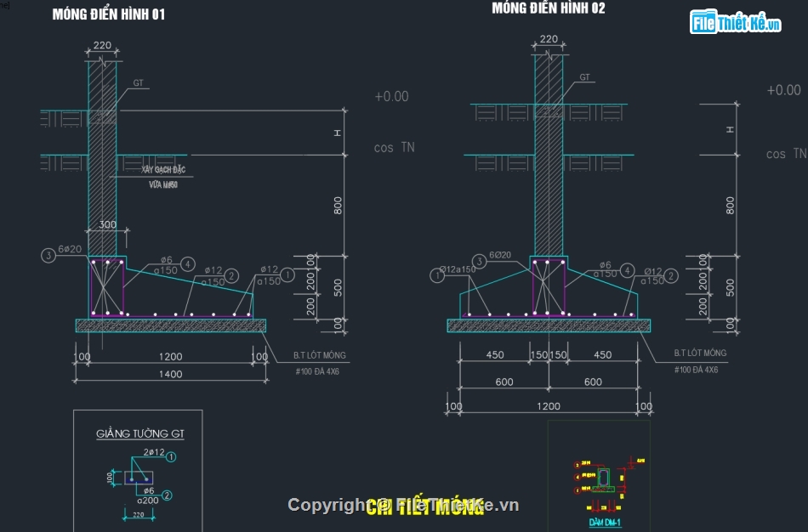Select the B.T LÓT MÓNG note in drawing 02
This screenshot has height=532, width=808.
[x=700, y=353]
